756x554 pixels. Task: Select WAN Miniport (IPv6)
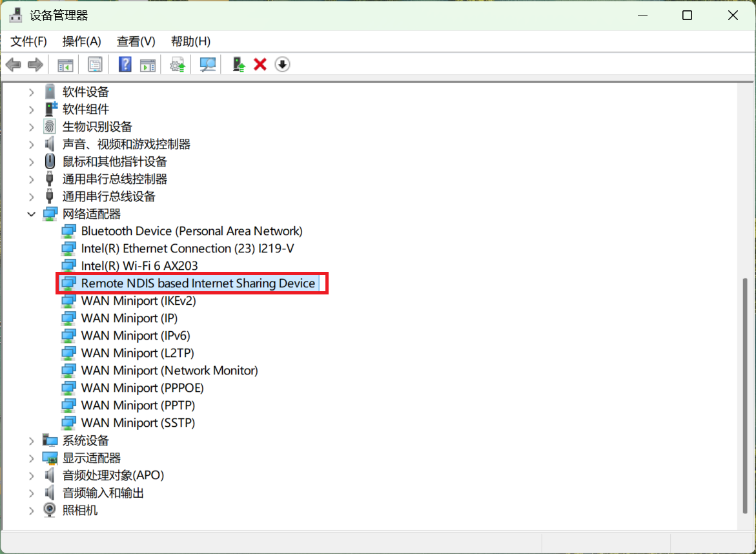[x=136, y=336]
